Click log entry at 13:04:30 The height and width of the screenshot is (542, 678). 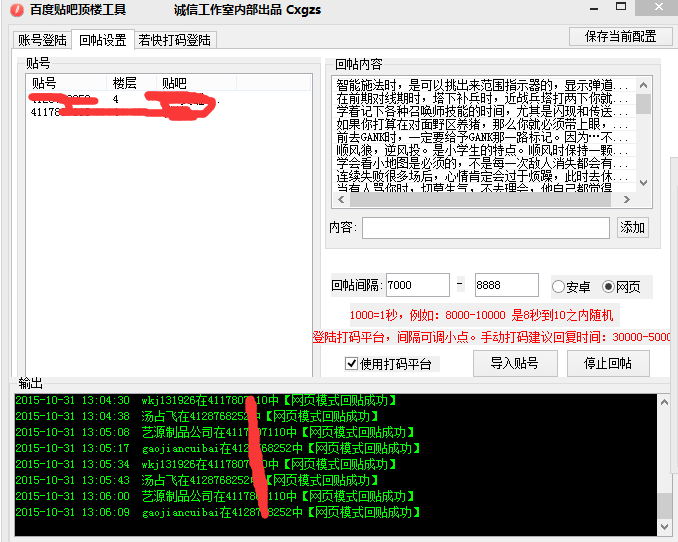(x=206, y=401)
